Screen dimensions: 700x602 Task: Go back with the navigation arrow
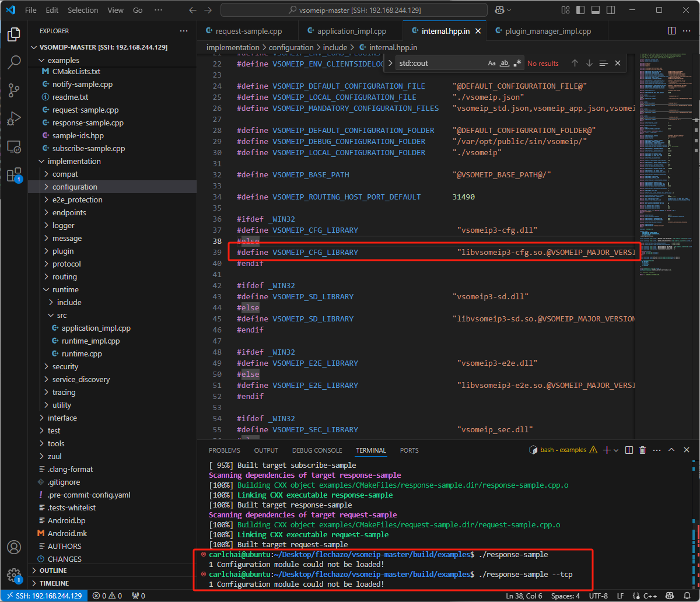tap(193, 10)
